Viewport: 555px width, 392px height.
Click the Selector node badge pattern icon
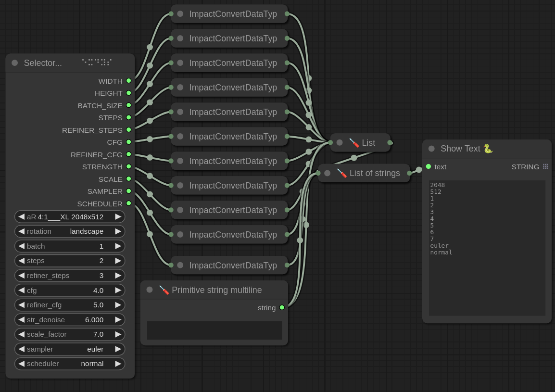tap(97, 63)
